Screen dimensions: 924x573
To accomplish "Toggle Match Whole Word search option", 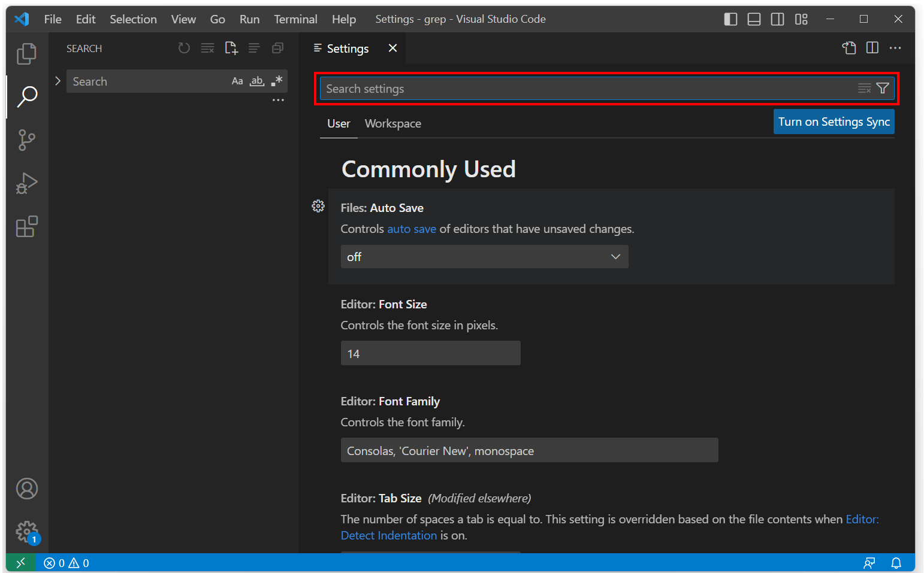I will pyautogui.click(x=256, y=81).
